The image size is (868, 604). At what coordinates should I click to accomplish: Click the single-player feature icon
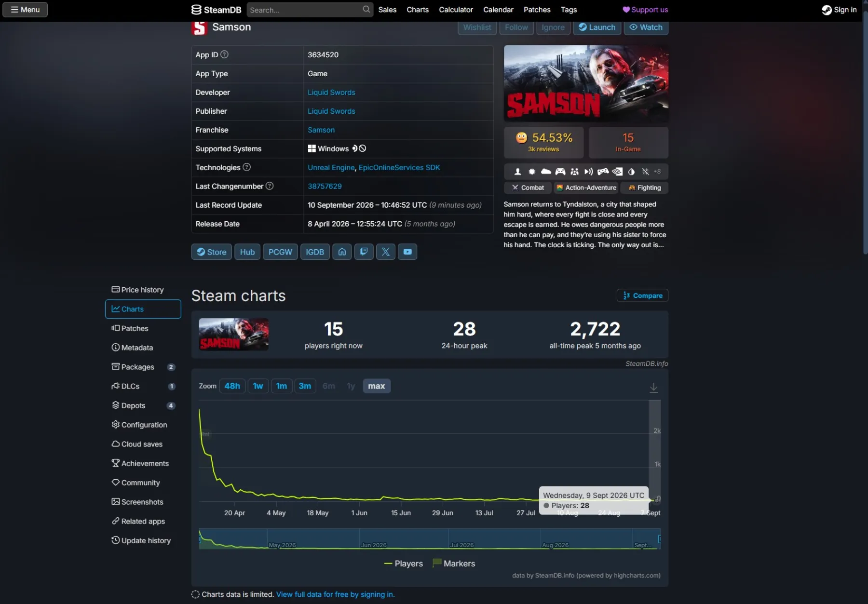point(517,172)
